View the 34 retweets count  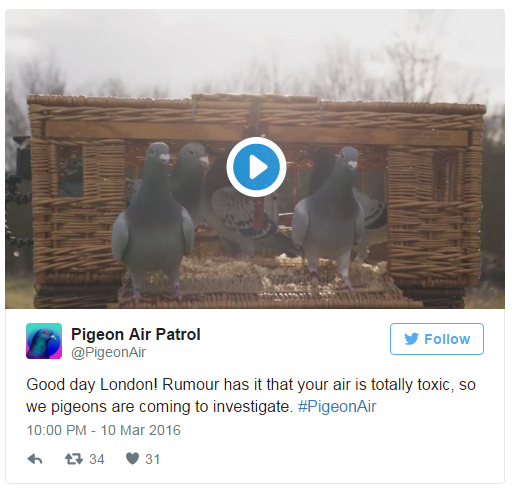(x=97, y=459)
